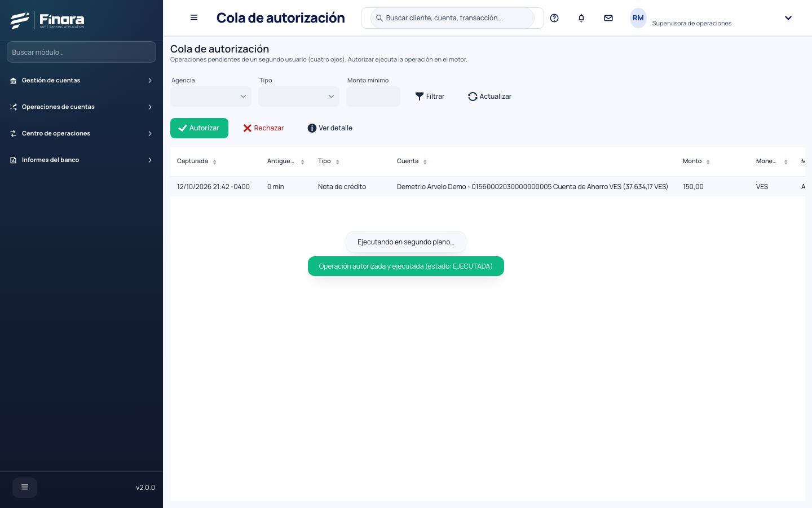The height and width of the screenshot is (508, 812).
Task: Expand Gestión de cuentas submenu chevron
Action: (150, 81)
